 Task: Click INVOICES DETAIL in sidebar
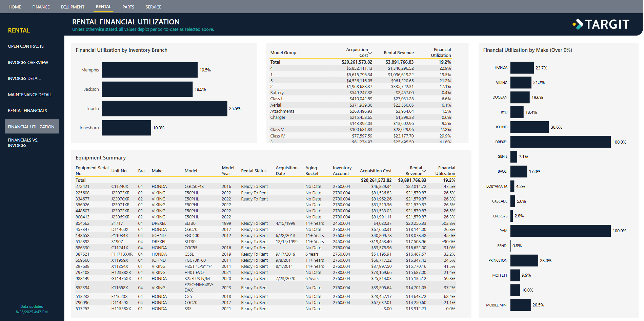(24, 78)
